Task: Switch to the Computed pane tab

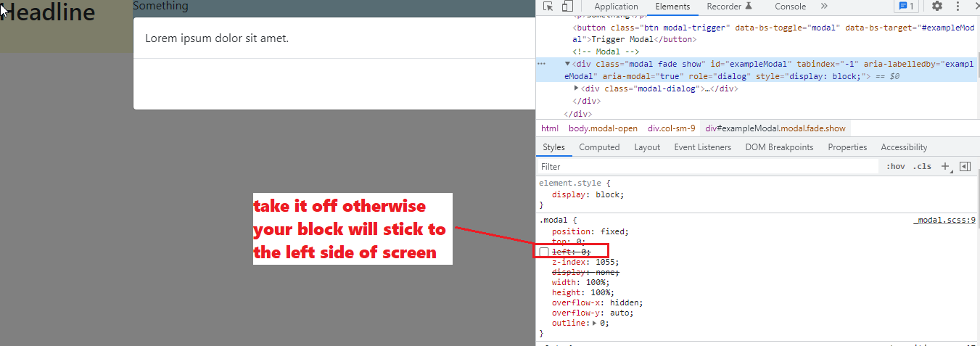Action: [x=599, y=147]
